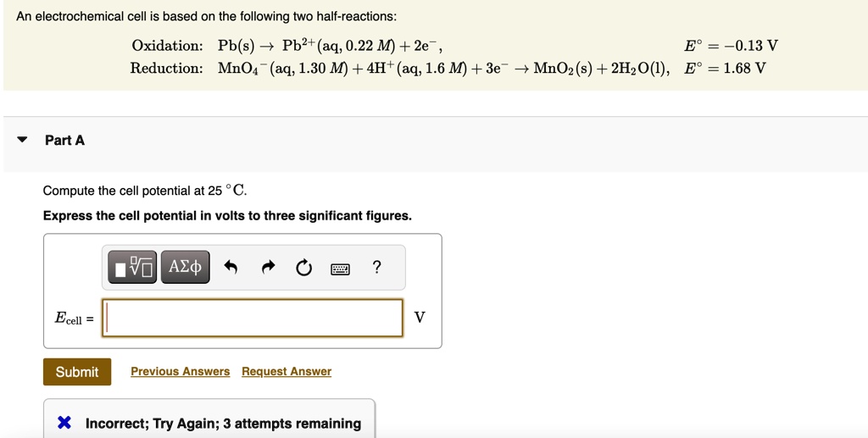This screenshot has width=868, height=438.
Task: Click the question mark help icon
Action: click(377, 268)
